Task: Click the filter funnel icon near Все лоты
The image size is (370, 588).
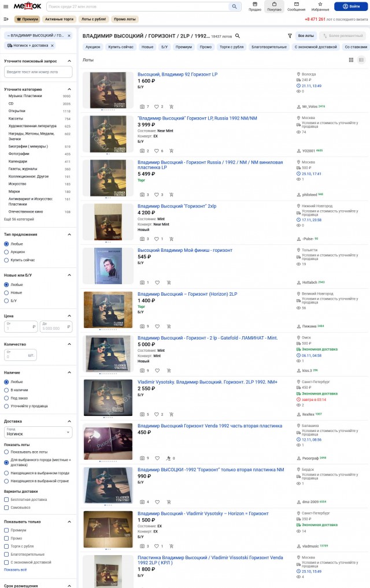Action: [290, 36]
